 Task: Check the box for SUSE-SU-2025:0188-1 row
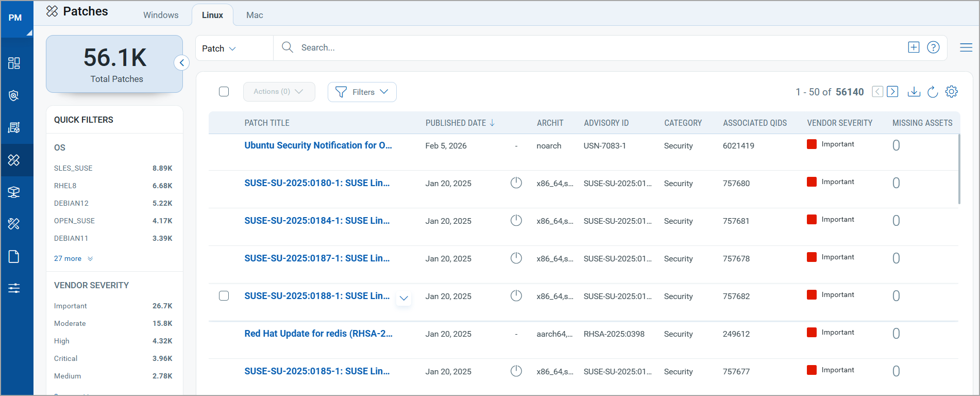point(224,296)
